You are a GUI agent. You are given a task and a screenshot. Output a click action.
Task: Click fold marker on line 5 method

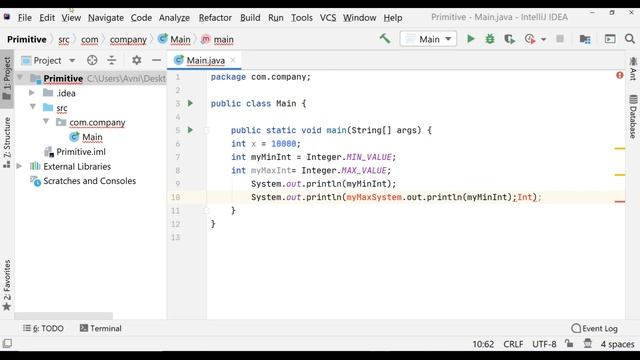point(206,130)
